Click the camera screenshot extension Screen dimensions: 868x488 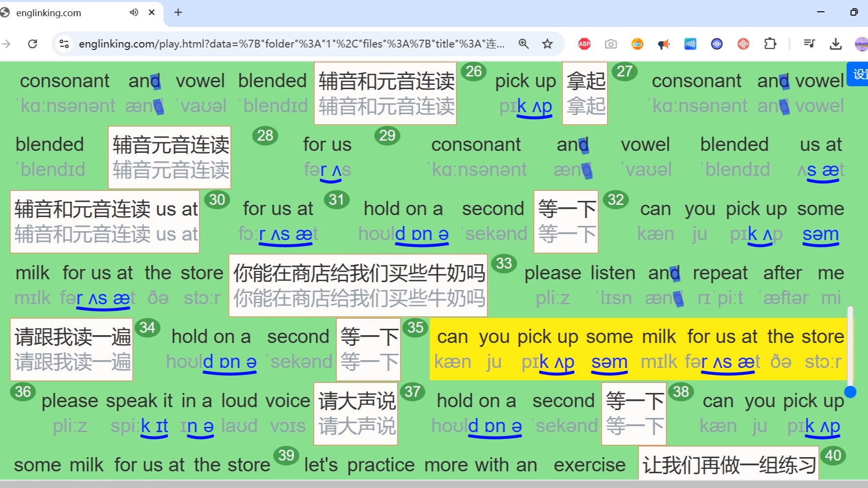coord(611,44)
